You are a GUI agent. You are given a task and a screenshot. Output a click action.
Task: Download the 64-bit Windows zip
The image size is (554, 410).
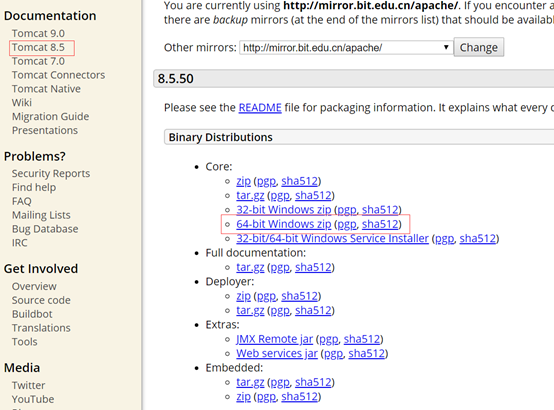click(284, 224)
